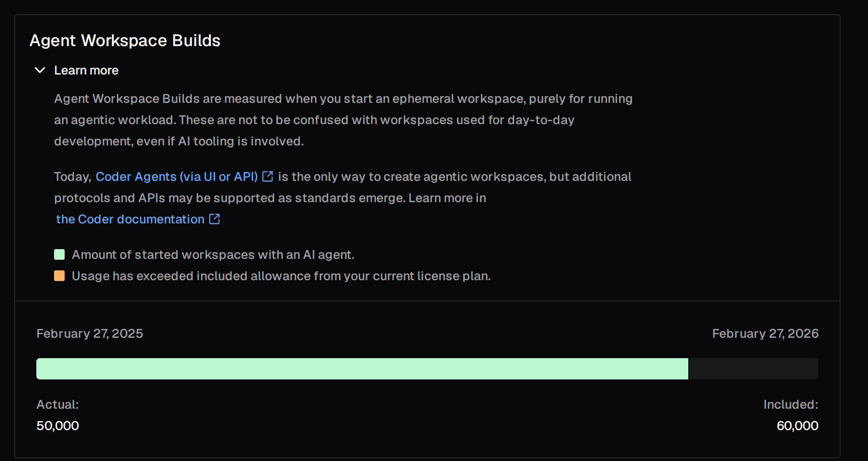The image size is (868, 461).
Task: Click the February 27, 2026 end date
Action: pyautogui.click(x=765, y=333)
